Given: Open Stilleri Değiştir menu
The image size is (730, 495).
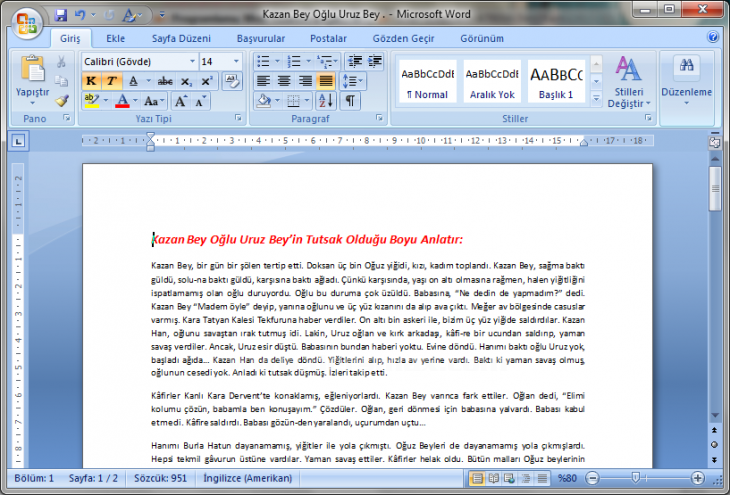Looking at the screenshot, I should tap(629, 81).
